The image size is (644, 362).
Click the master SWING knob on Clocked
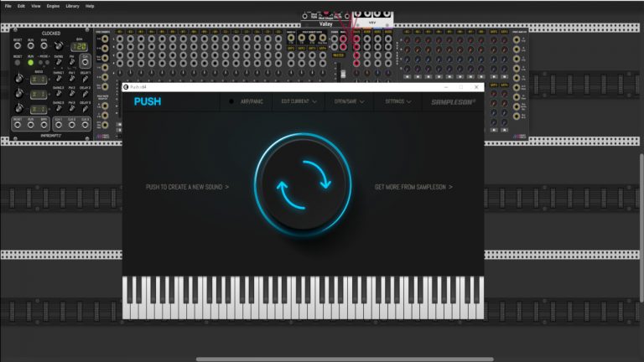59,62
